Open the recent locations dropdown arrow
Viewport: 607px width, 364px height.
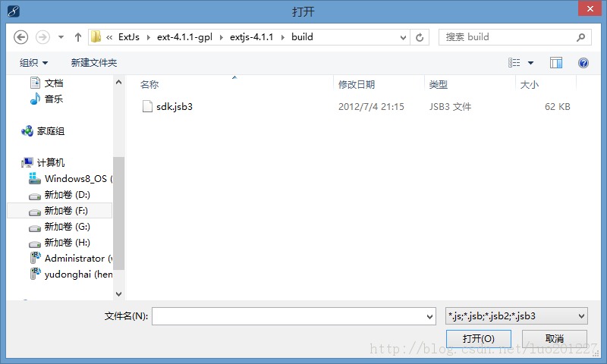pos(61,37)
